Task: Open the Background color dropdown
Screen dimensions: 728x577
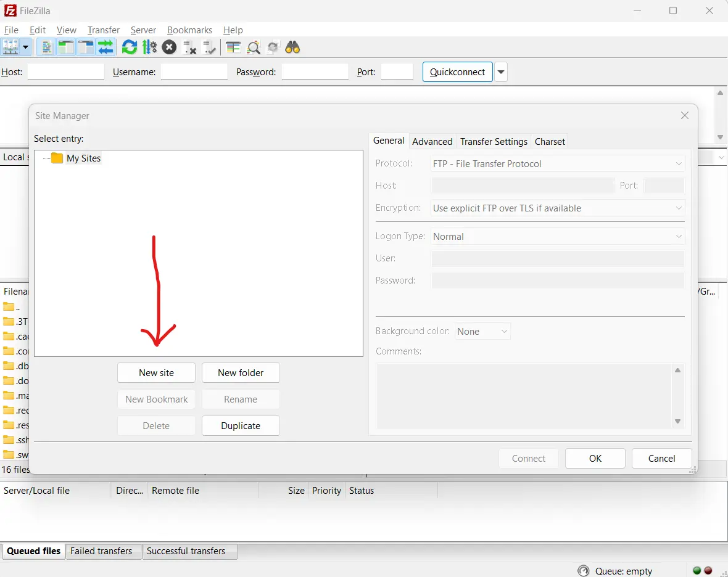Action: [x=482, y=331]
